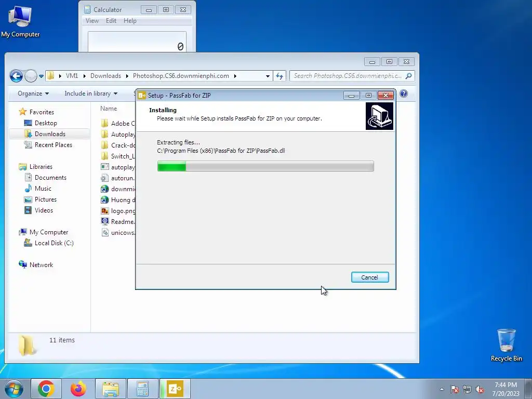532x399 pixels.
Task: Select the unicows file icon
Action: point(105,233)
